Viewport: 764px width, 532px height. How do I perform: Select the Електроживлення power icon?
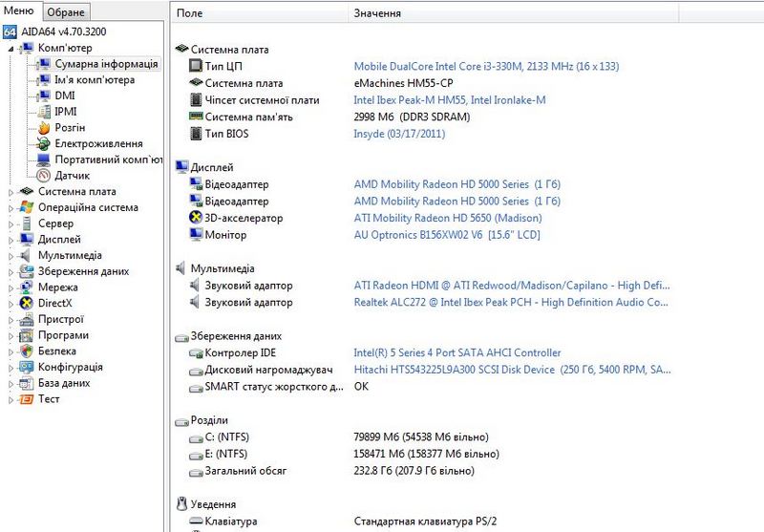pos(44,144)
